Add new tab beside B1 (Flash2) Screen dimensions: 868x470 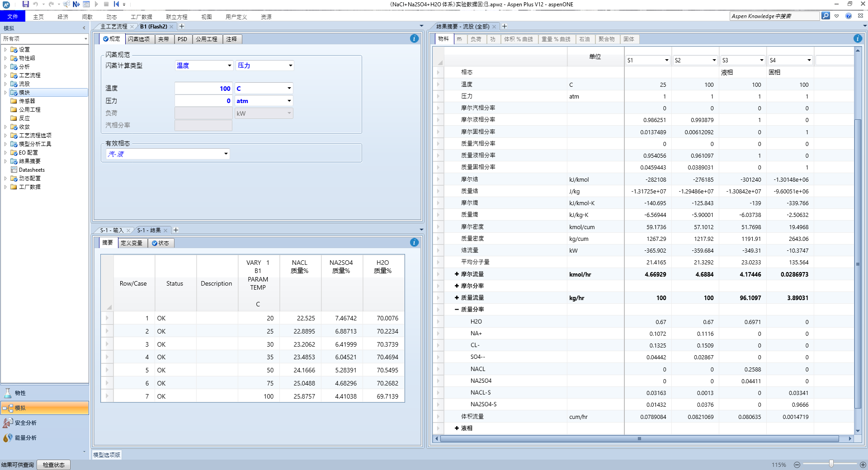click(182, 27)
